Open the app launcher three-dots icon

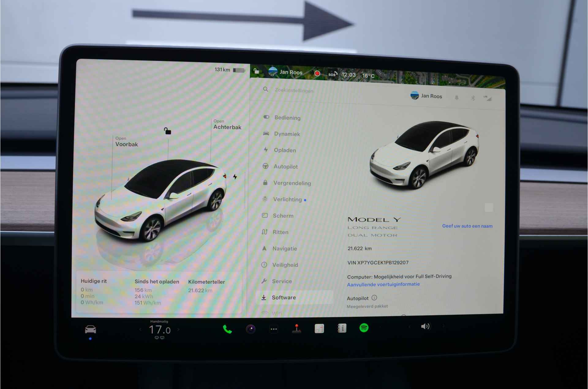click(273, 329)
